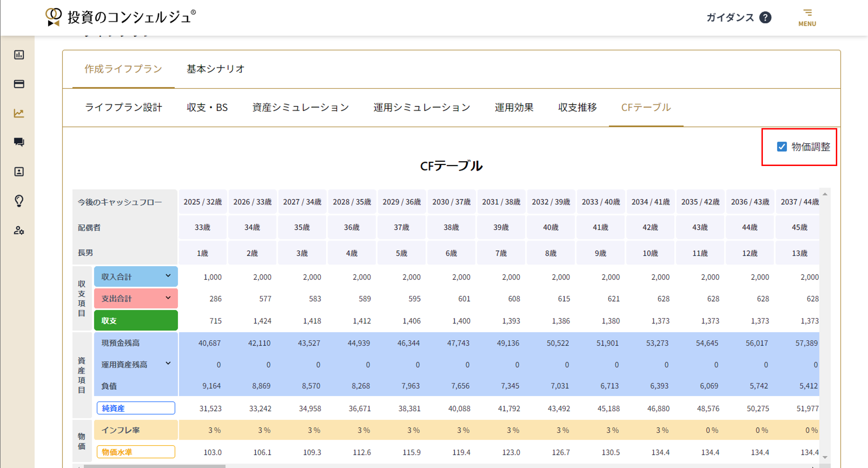Click the green 収支 row label

[136, 320]
